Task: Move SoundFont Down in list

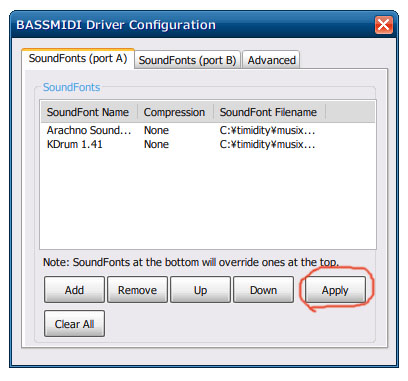Action: coord(263,290)
